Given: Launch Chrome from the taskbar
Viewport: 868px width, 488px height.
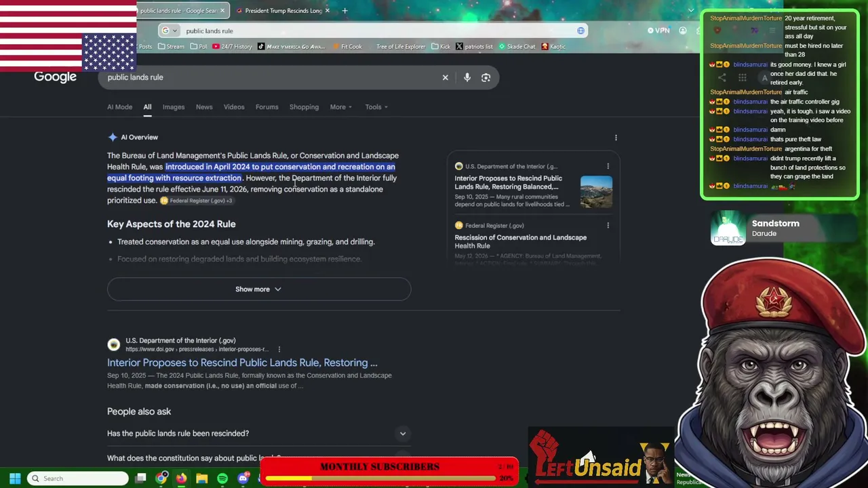Looking at the screenshot, I should coord(161,479).
